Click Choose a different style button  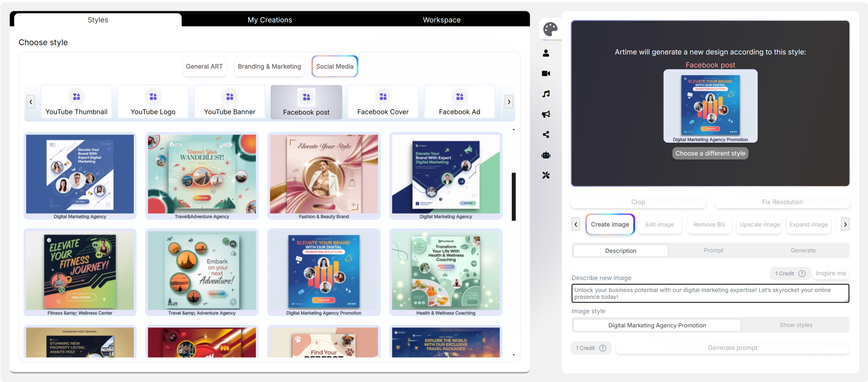click(x=710, y=154)
